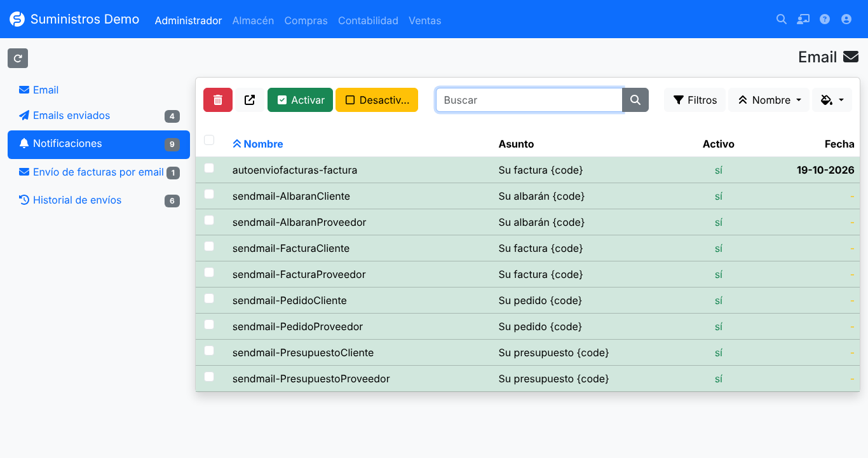Open the sendmail-FacturaProveedor notification row
The height and width of the screenshot is (458, 868).
coord(527,274)
